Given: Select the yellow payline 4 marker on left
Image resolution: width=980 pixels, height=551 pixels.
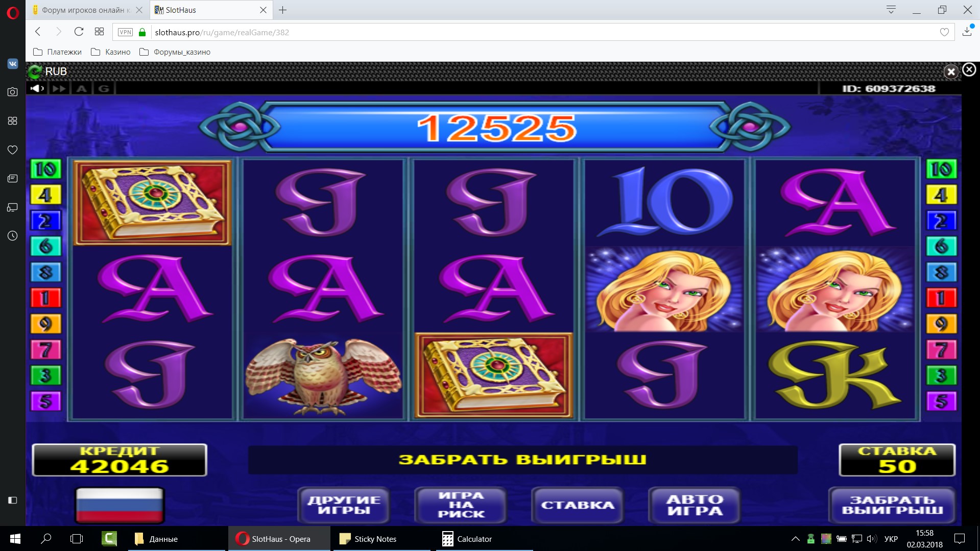Looking at the screenshot, I should (45, 195).
